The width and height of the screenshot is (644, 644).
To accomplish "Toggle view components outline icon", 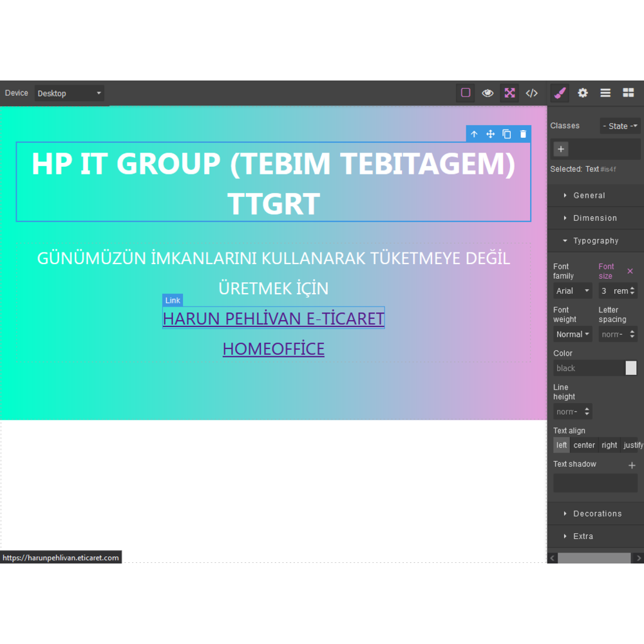I will tap(466, 93).
